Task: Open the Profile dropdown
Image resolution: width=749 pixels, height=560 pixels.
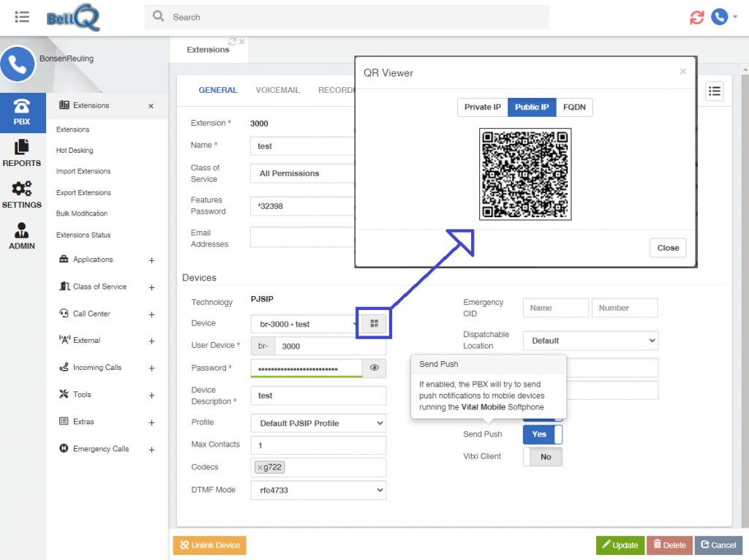Action: click(x=318, y=423)
